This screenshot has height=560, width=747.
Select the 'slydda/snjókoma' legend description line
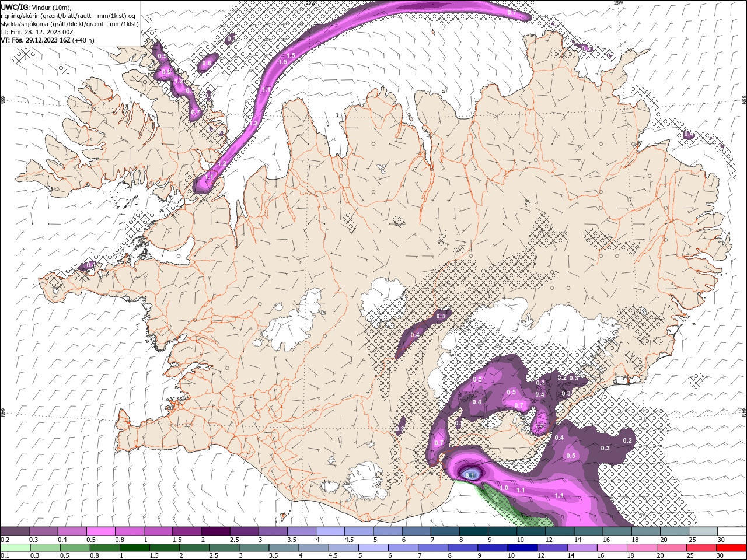(x=69, y=24)
